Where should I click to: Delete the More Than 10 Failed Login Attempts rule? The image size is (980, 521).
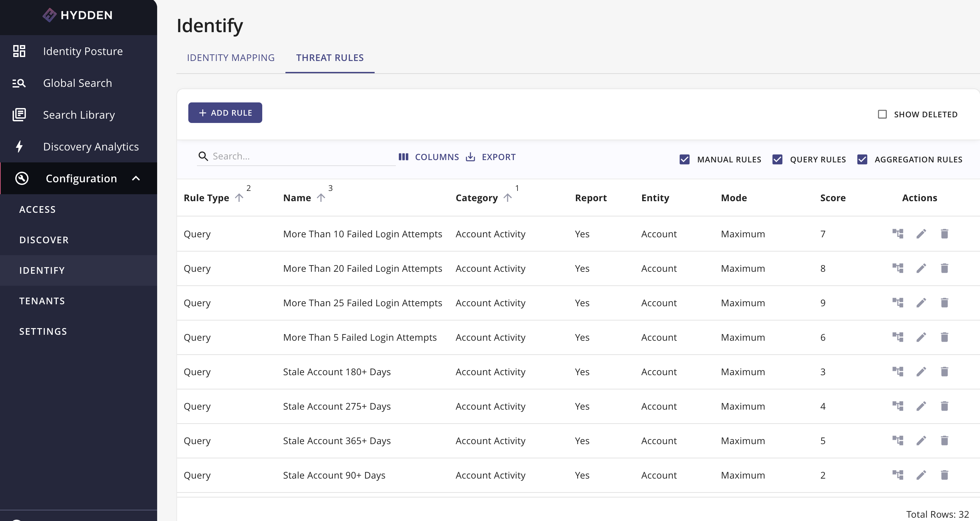[944, 234]
